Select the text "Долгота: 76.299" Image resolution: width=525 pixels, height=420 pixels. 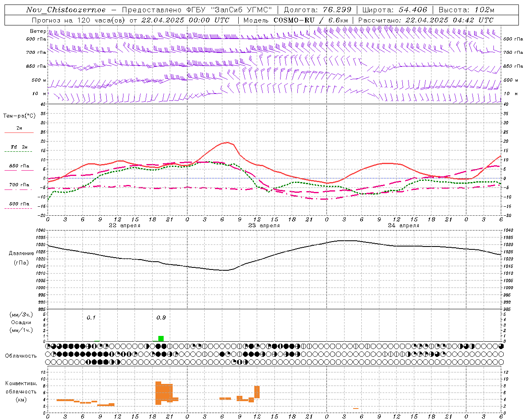(317, 10)
